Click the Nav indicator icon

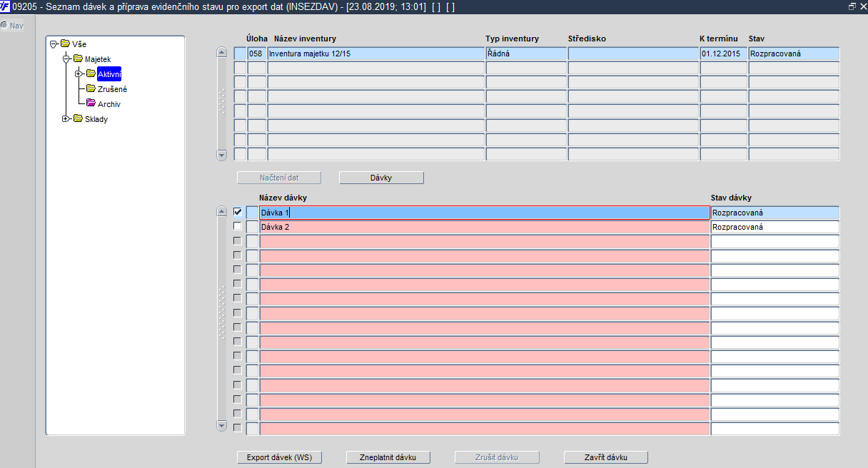(4, 25)
